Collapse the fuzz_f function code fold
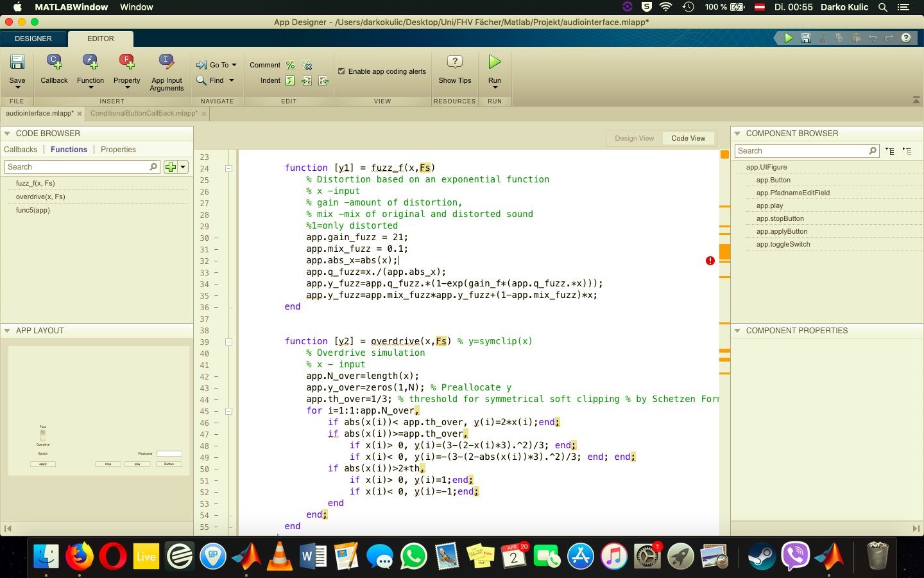924x578 pixels. [228, 169]
